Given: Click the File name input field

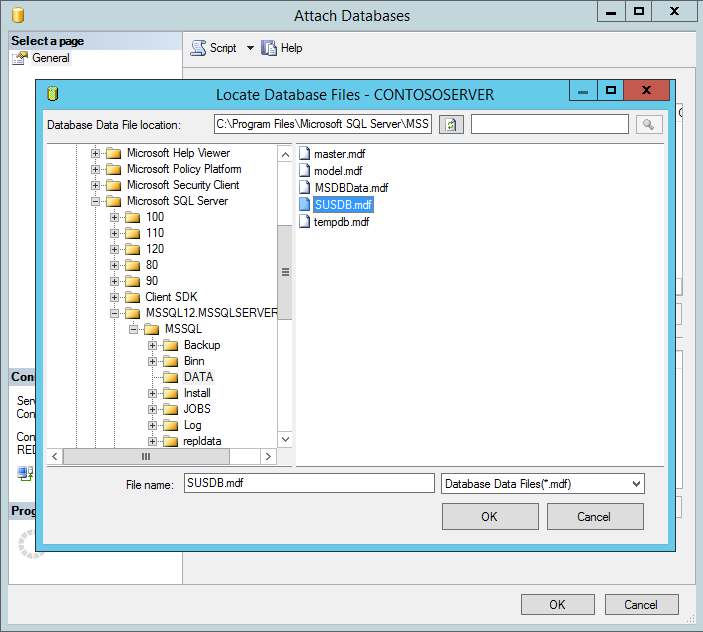Looking at the screenshot, I should (309, 483).
